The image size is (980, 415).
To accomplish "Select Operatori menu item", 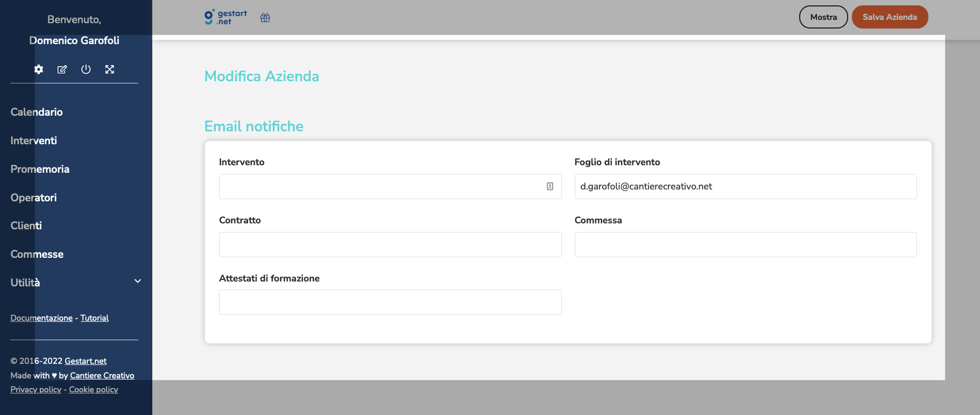I will pyautogui.click(x=34, y=198).
